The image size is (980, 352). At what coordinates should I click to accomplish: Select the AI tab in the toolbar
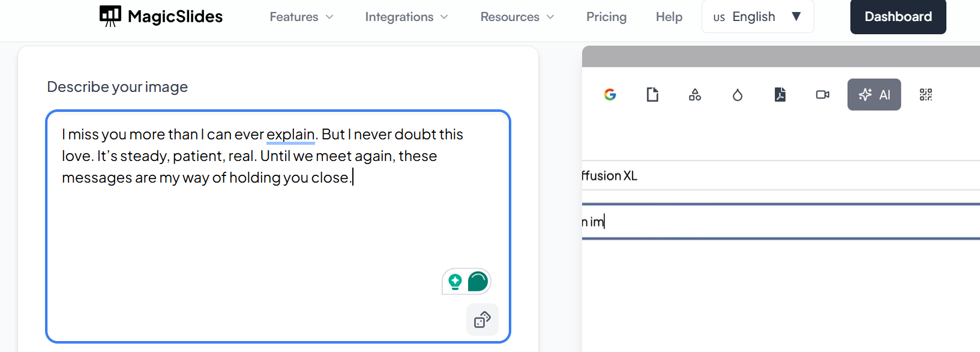[x=874, y=95]
